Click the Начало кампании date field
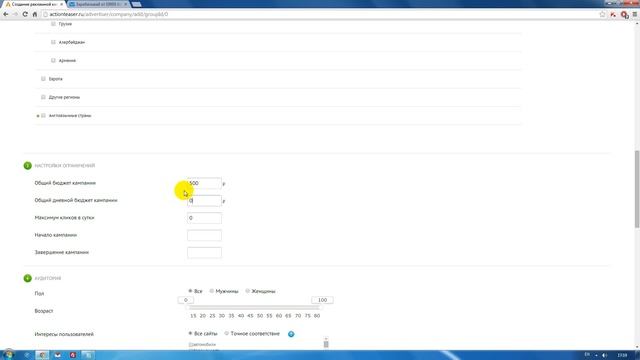The width and height of the screenshot is (640, 360). pos(204,236)
